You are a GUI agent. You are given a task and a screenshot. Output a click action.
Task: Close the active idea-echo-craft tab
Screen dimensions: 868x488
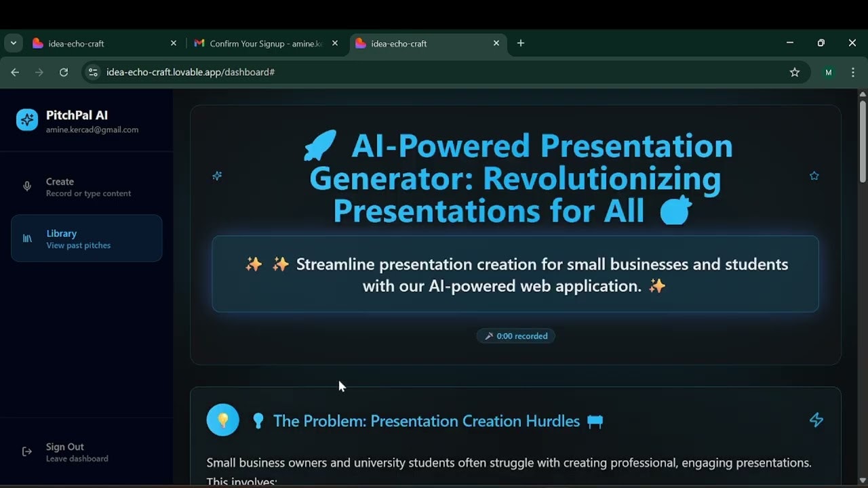(496, 43)
